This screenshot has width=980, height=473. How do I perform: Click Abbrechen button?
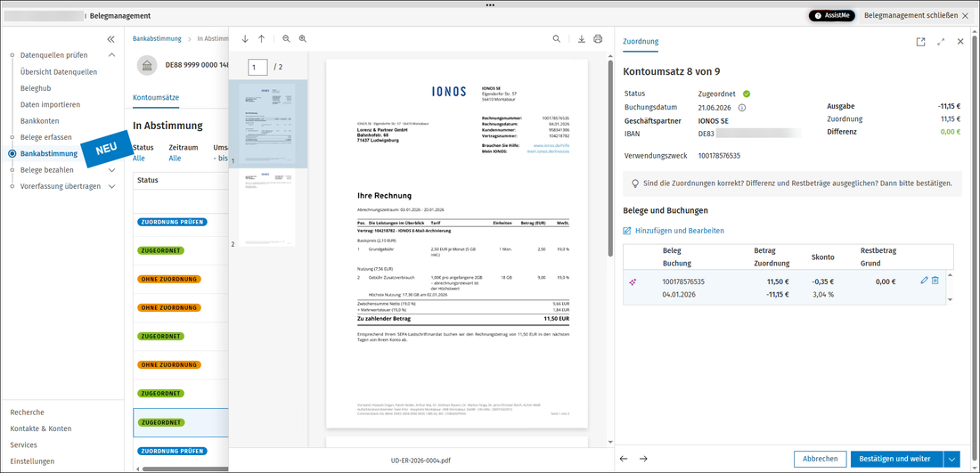click(820, 459)
